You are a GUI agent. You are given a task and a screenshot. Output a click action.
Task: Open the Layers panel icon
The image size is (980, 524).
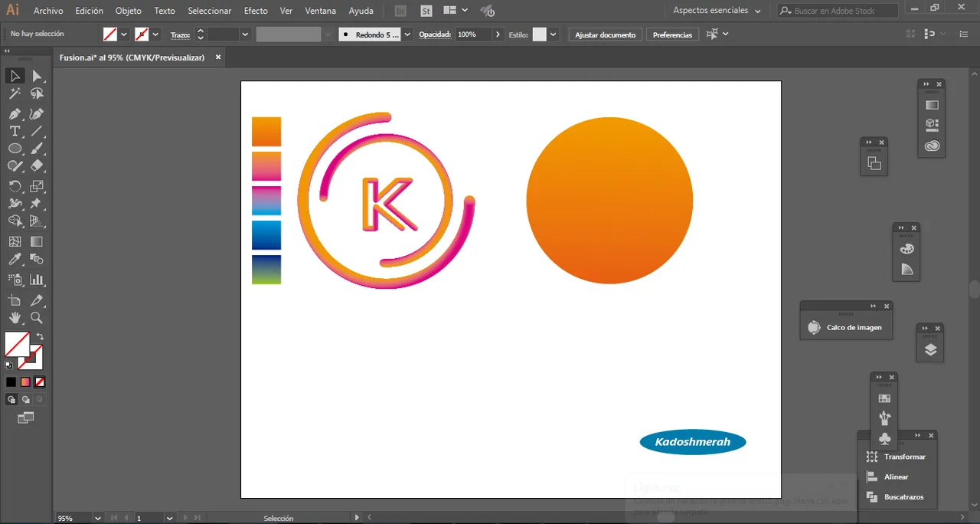tap(930, 350)
